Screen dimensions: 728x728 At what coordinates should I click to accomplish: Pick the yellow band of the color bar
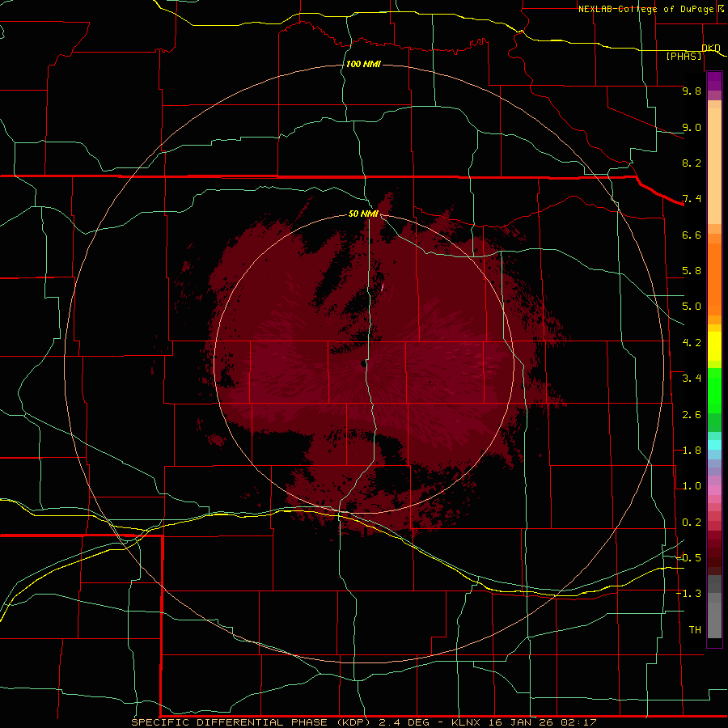coord(714,346)
